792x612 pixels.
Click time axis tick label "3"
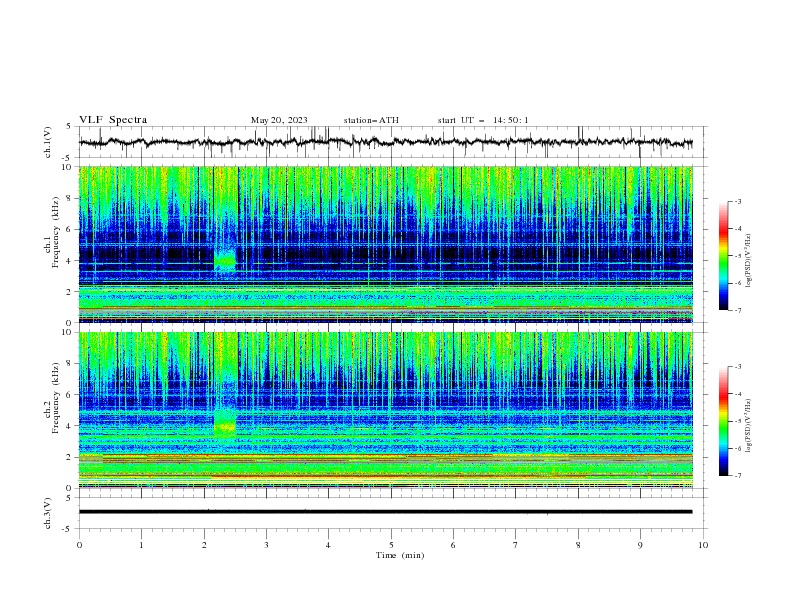pos(266,545)
